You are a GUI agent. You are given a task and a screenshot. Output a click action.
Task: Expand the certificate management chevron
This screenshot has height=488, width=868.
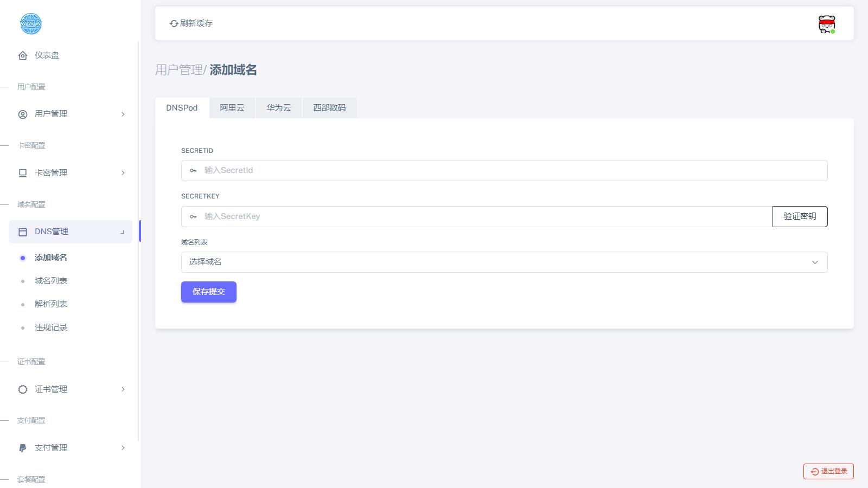click(123, 389)
